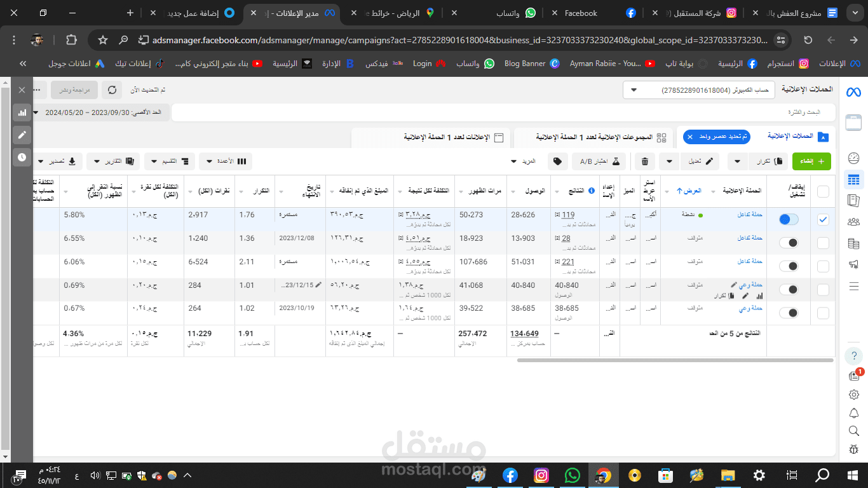Image resolution: width=868 pixels, height=488 pixels.
Task: Remove the تم تحديد عنصر واحد filter chip
Action: click(x=689, y=137)
